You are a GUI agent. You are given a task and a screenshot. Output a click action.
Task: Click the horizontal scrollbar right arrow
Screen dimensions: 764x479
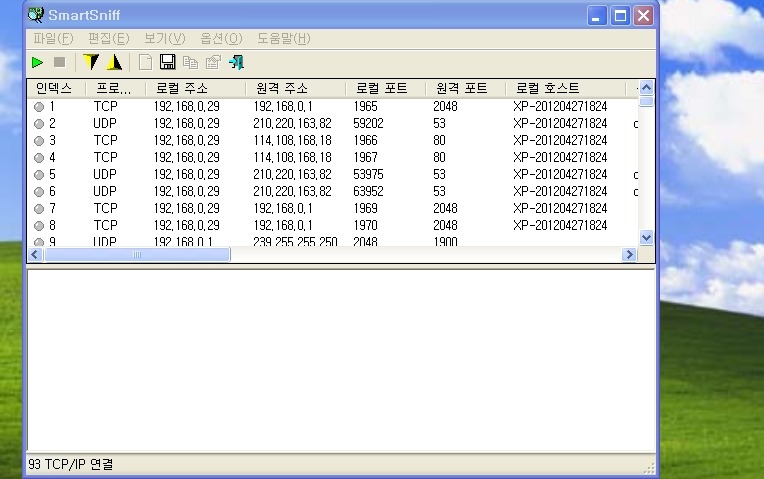pyautogui.click(x=629, y=255)
